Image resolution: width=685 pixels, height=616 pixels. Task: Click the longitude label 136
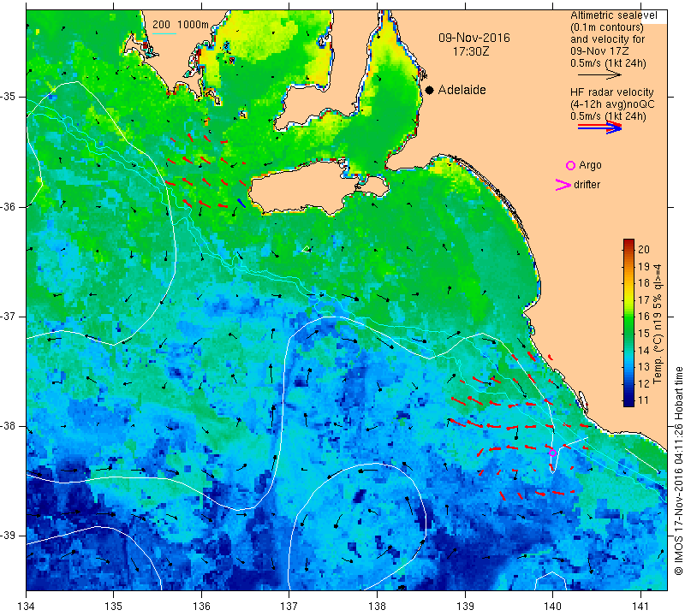click(201, 607)
